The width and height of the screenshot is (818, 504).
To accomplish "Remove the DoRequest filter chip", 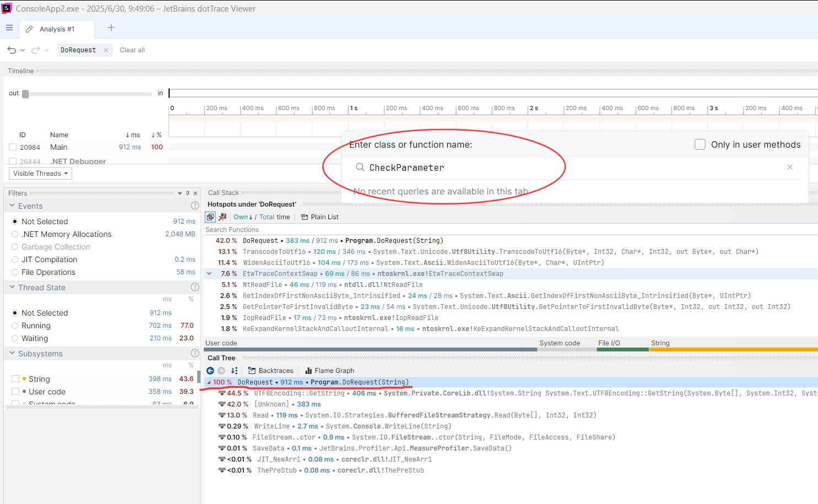I will (x=106, y=50).
